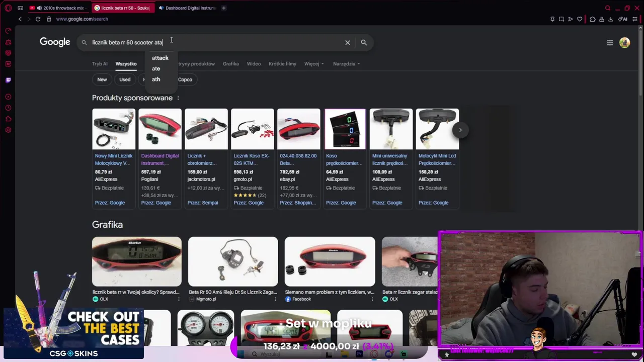
Task: Show more sponsored products with the arrow
Action: coord(460,130)
